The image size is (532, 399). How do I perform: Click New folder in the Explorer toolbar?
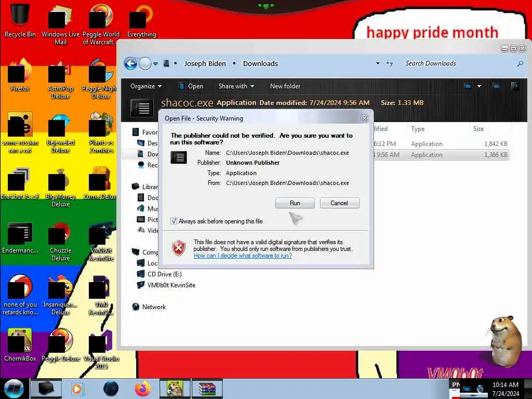pyautogui.click(x=285, y=86)
